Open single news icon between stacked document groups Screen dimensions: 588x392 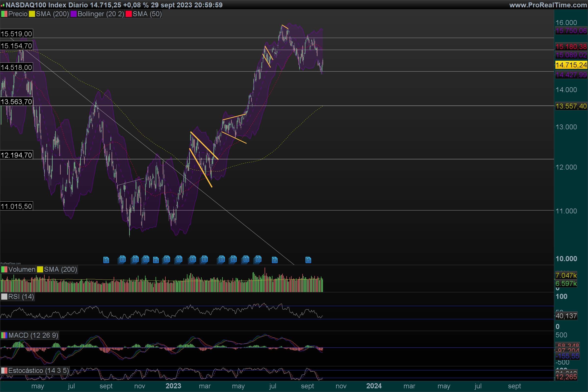156,260
